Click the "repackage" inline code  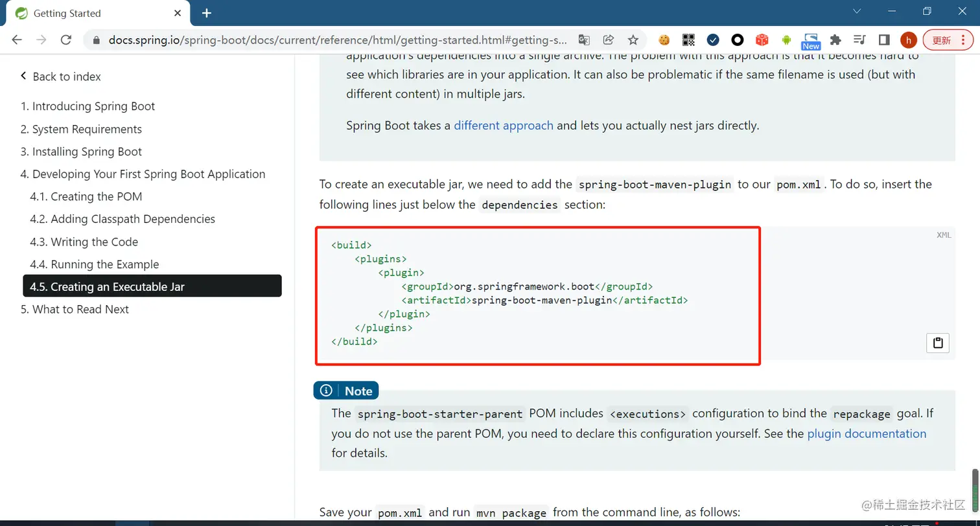862,414
